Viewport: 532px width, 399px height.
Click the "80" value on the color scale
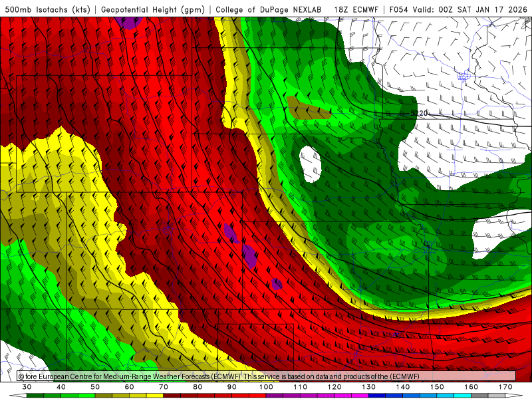point(198,387)
